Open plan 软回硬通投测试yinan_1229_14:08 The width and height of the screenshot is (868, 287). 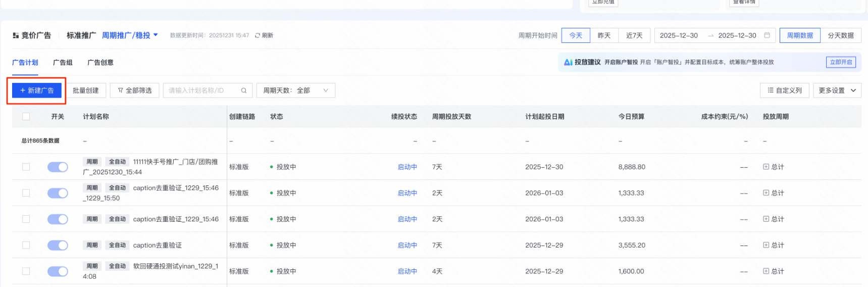[150, 271]
